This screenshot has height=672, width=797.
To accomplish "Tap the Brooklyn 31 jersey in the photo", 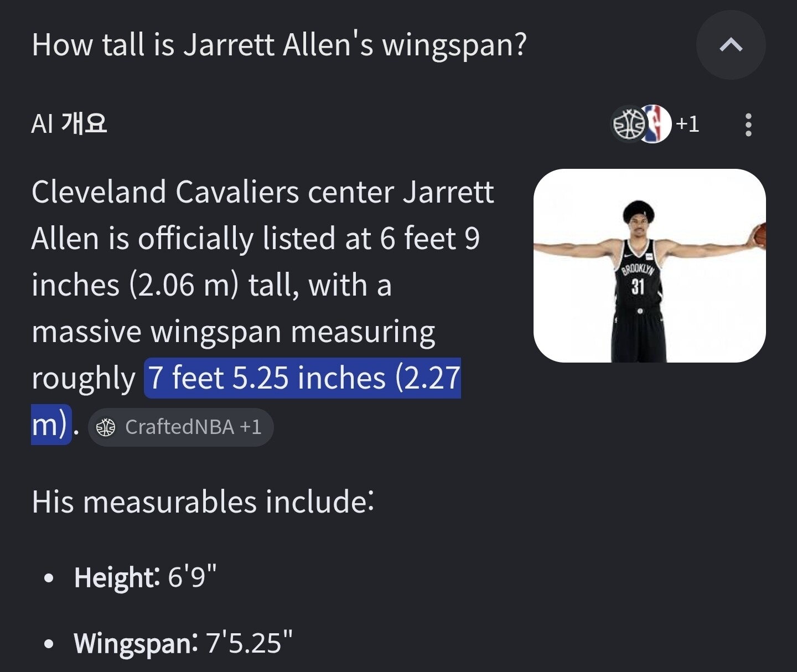I will coord(638,275).
